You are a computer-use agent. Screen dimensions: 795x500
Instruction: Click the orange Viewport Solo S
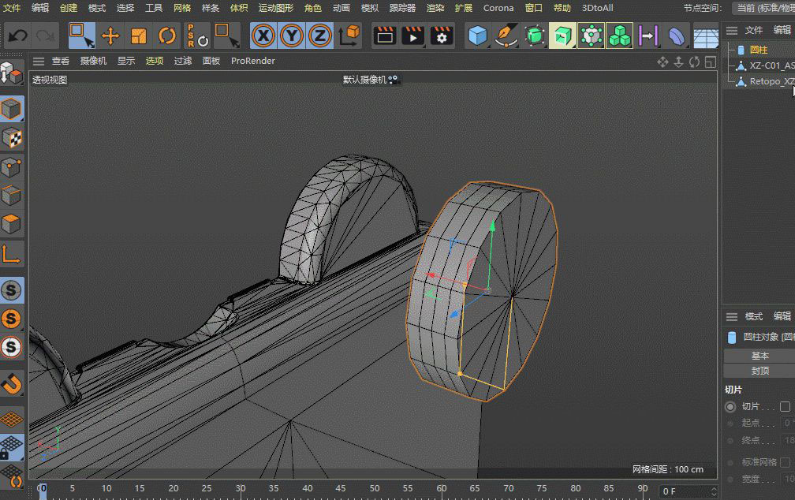click(x=12, y=319)
